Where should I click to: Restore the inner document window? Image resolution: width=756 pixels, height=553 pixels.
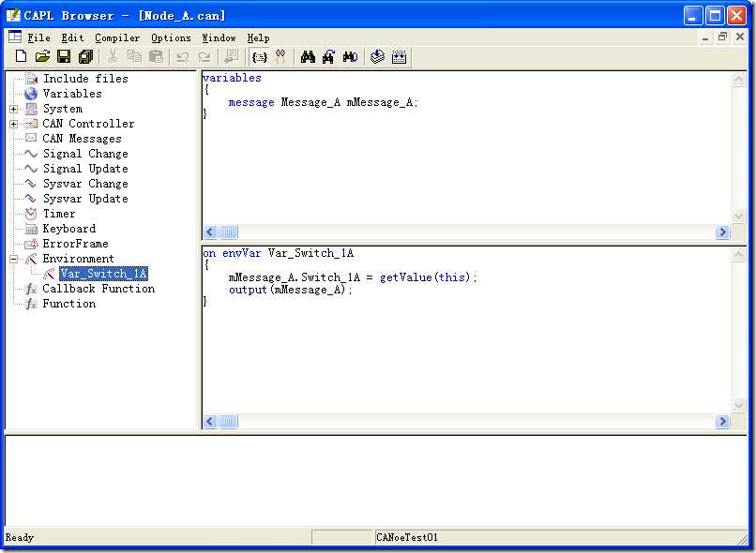click(x=722, y=37)
